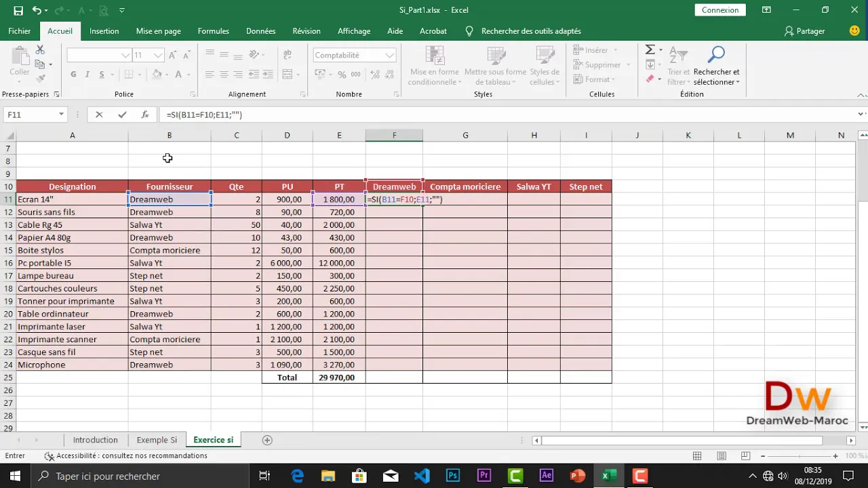Open Rechercher et sélectionner dropdown
868x488 pixels.
pos(716,66)
